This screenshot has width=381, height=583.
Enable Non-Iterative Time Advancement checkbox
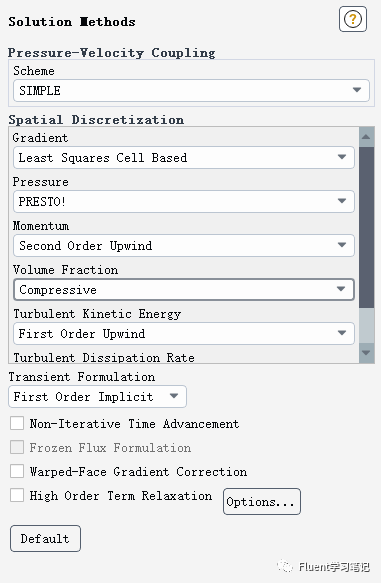coord(17,423)
